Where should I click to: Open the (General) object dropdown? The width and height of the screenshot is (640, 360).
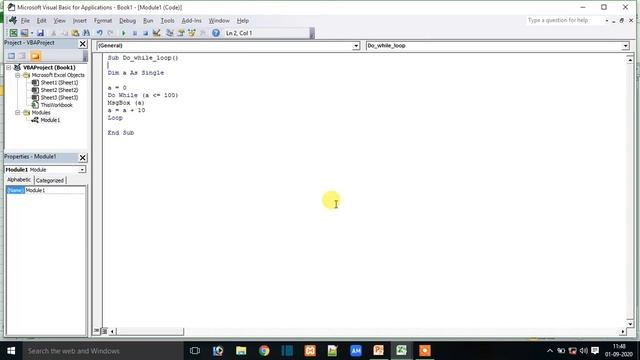point(356,46)
